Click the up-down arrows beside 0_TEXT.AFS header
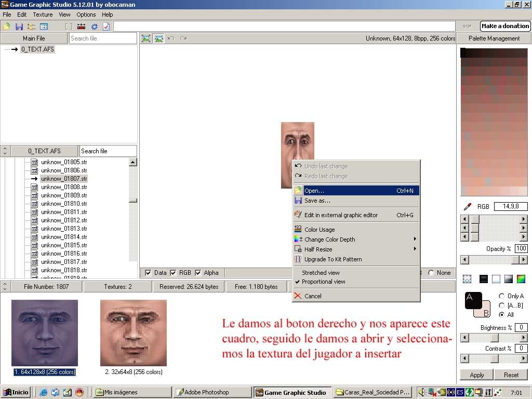This screenshot has height=399, width=532. click(x=5, y=151)
